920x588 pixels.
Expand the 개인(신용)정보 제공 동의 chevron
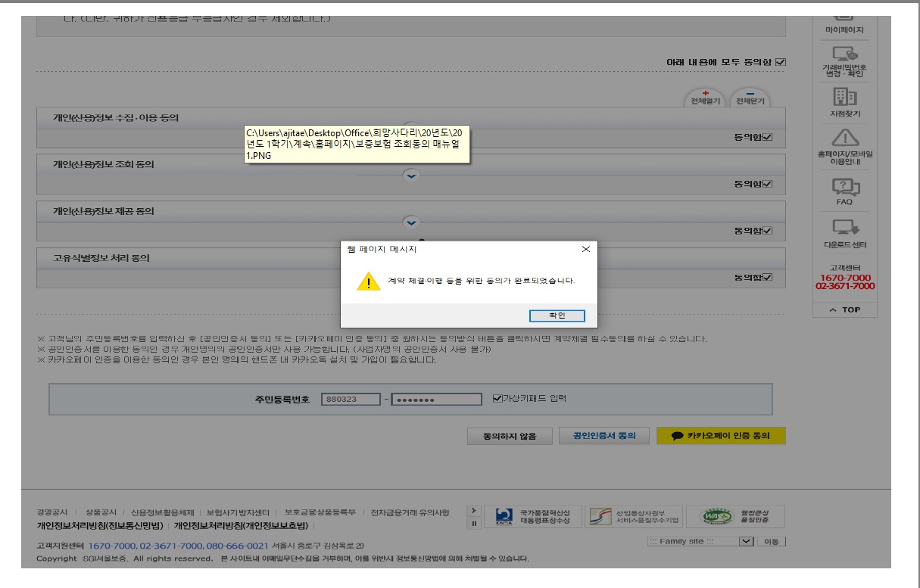click(x=411, y=222)
